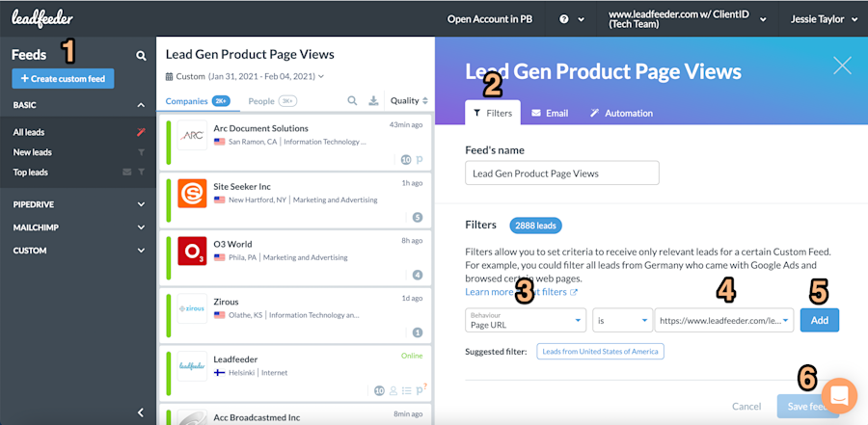Click the filter funnel icon beside Top leads
868x425 pixels.
coord(141,173)
